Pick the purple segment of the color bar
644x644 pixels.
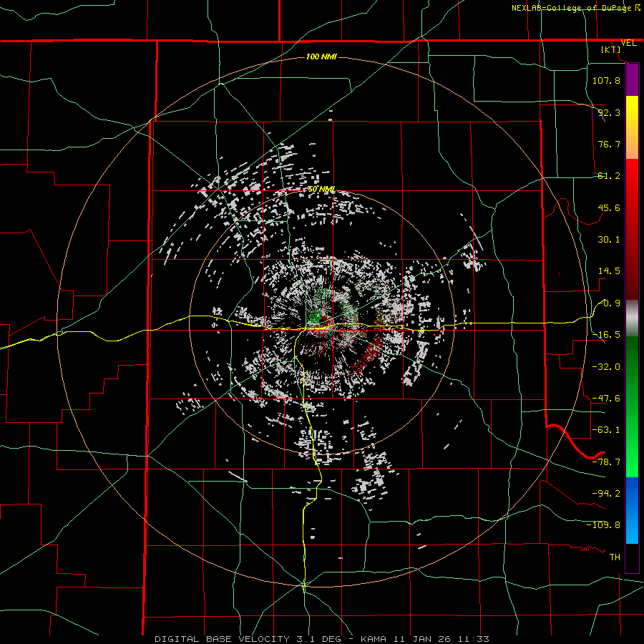(x=632, y=79)
